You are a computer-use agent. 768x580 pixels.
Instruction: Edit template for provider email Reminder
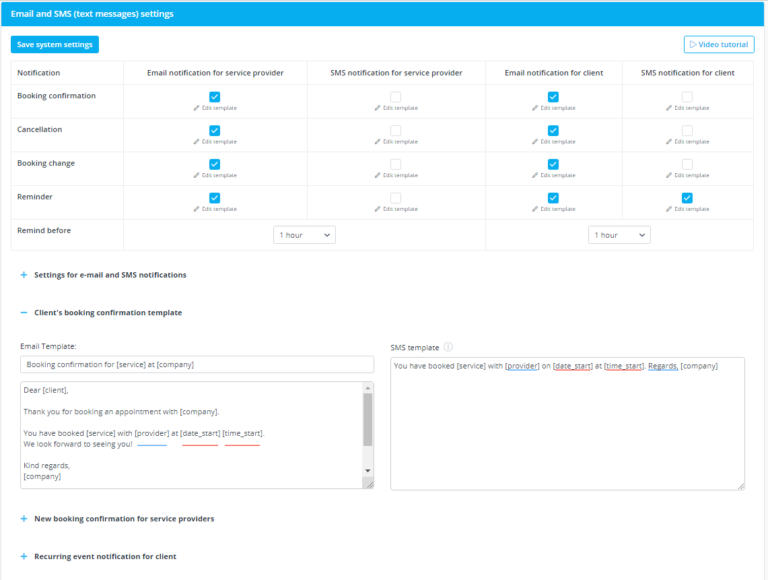point(215,209)
